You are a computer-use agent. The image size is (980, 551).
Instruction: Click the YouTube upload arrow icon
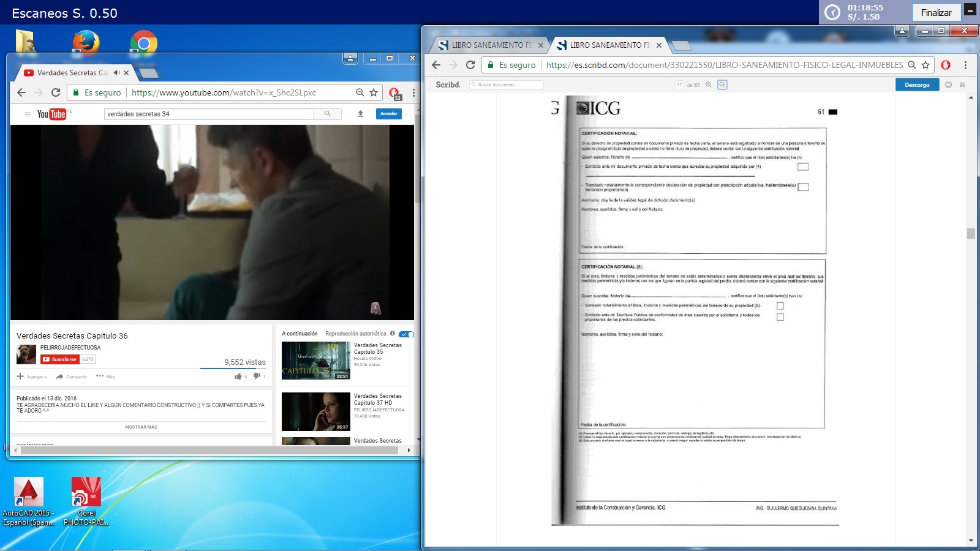pyautogui.click(x=361, y=114)
